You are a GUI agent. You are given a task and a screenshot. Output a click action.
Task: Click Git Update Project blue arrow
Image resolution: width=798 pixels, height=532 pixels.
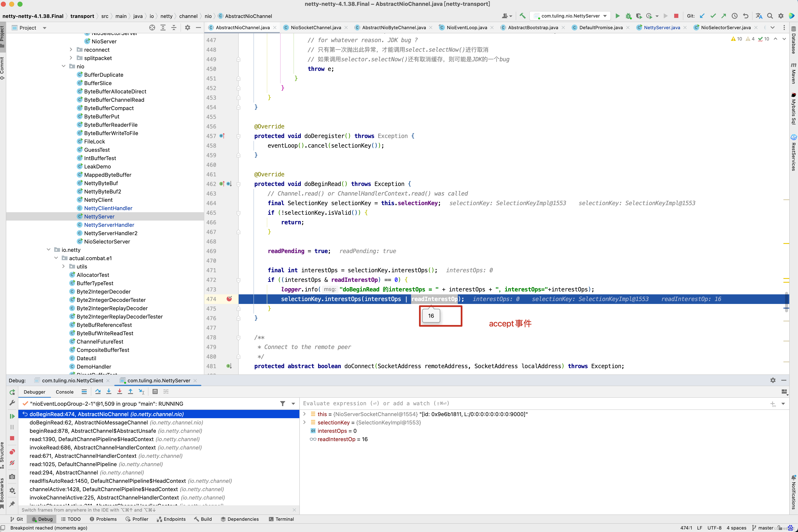(x=702, y=16)
